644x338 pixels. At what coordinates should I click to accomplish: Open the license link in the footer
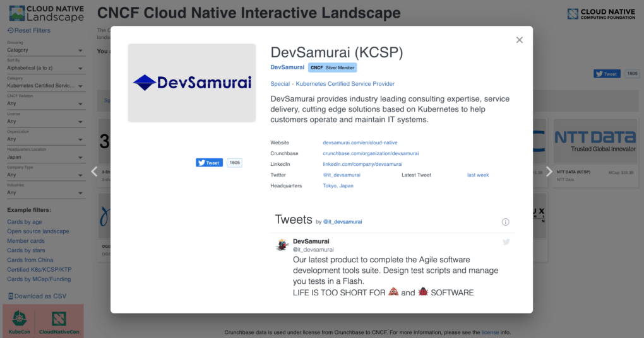[x=490, y=332]
